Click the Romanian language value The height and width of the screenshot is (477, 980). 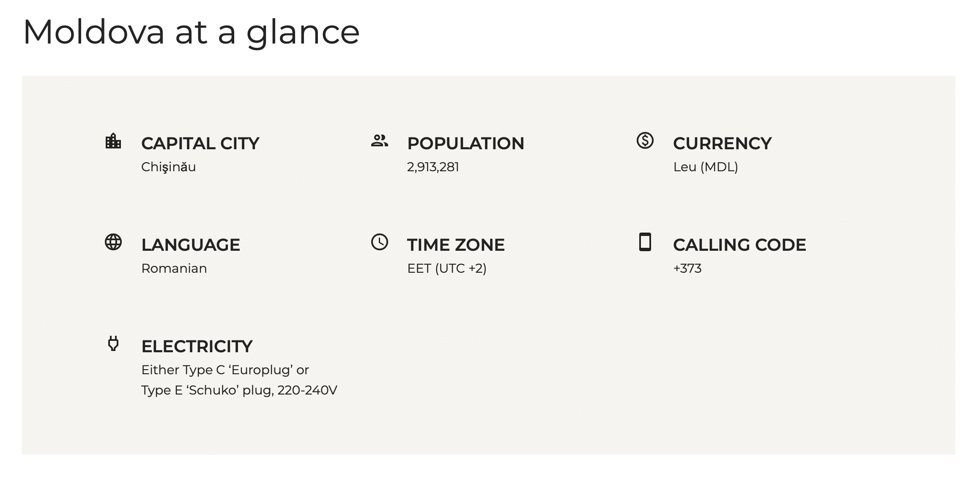click(174, 269)
